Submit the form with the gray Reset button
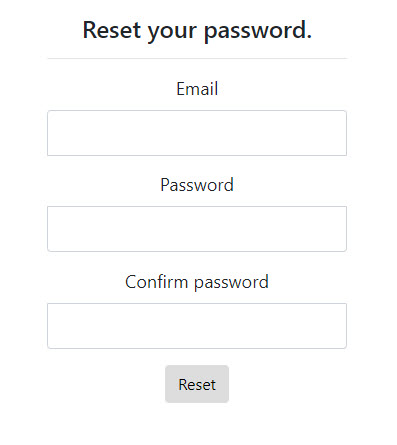This screenshot has height=445, width=397. (197, 384)
